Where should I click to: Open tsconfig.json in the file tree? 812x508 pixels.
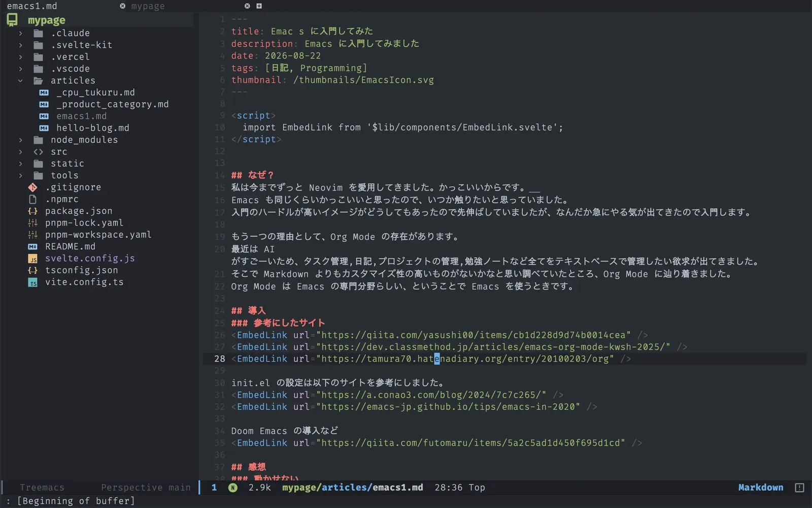pyautogui.click(x=81, y=270)
